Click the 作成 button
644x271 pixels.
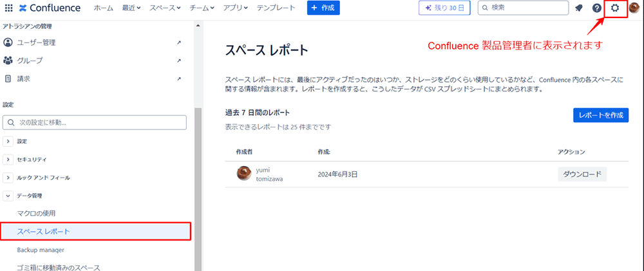coord(323,8)
